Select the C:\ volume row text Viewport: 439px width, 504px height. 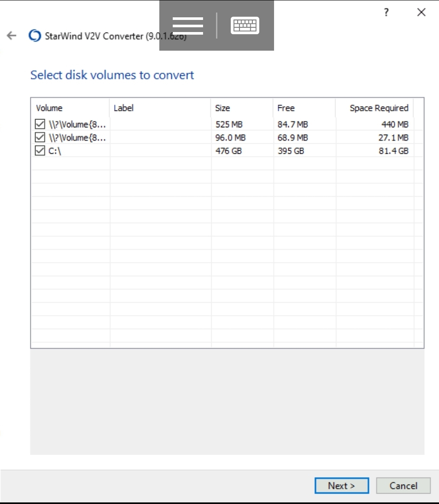tap(55, 151)
